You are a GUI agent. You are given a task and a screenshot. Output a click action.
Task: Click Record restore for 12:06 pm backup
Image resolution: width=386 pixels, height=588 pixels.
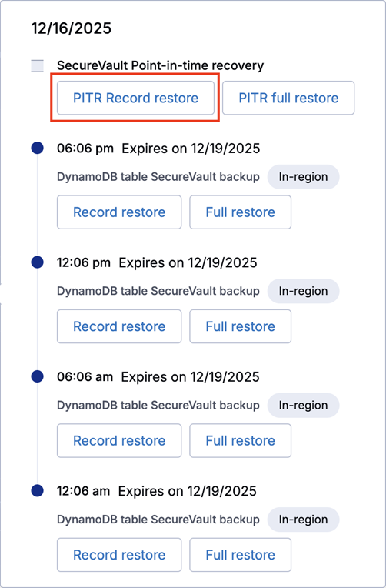click(x=119, y=326)
